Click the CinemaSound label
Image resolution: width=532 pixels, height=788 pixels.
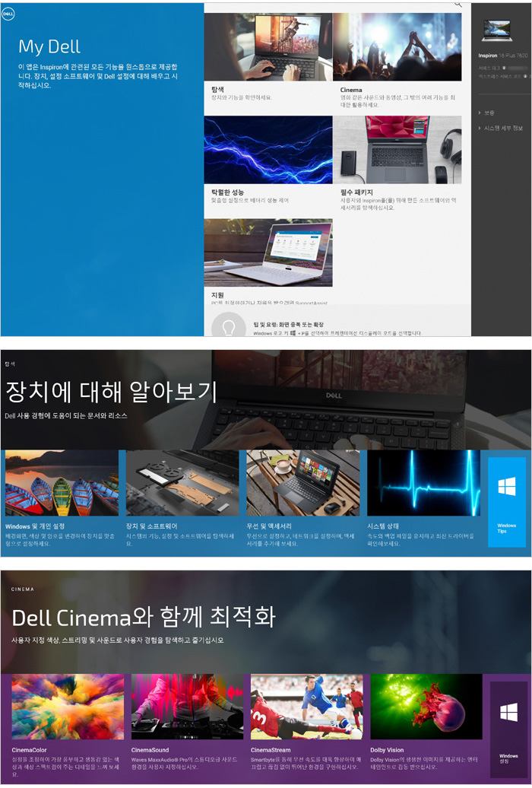pos(150,750)
